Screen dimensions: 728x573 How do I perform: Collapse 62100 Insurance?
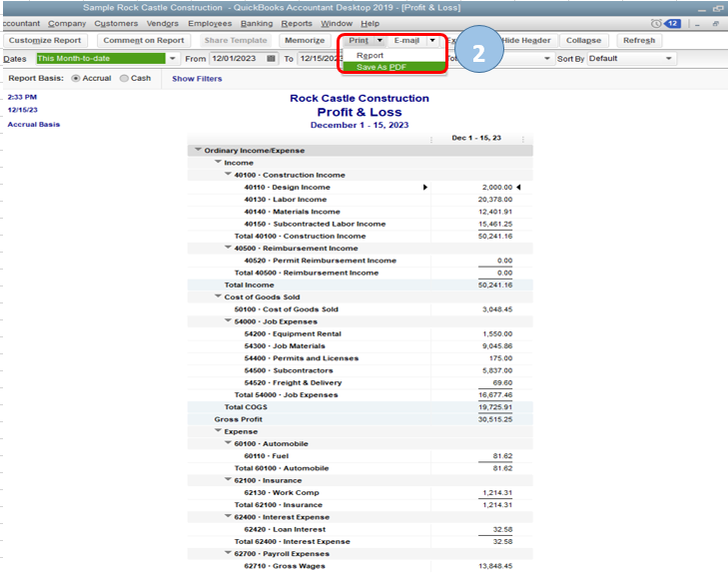[x=228, y=479]
